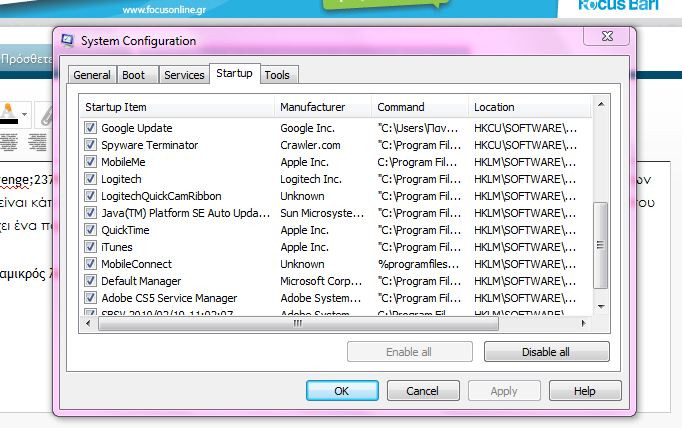Click the www.focusonline.gr link in banner
This screenshot has width=682, height=428.
pyautogui.click(x=164, y=9)
